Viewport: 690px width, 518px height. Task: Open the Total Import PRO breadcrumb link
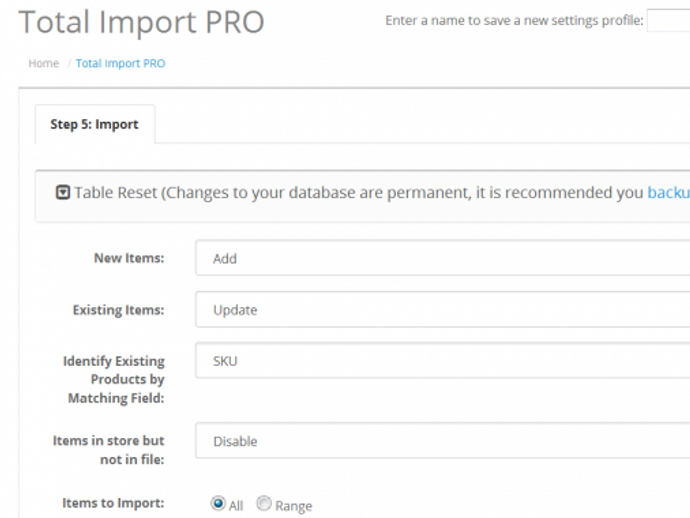[120, 63]
